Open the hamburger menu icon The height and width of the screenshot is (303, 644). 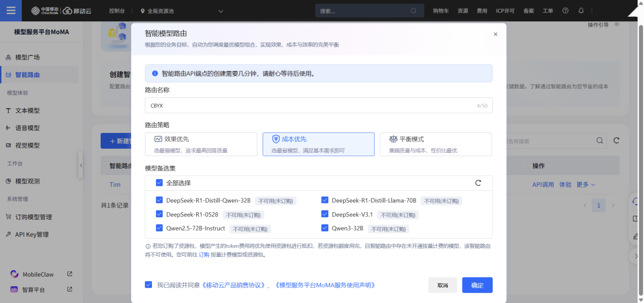click(x=11, y=11)
